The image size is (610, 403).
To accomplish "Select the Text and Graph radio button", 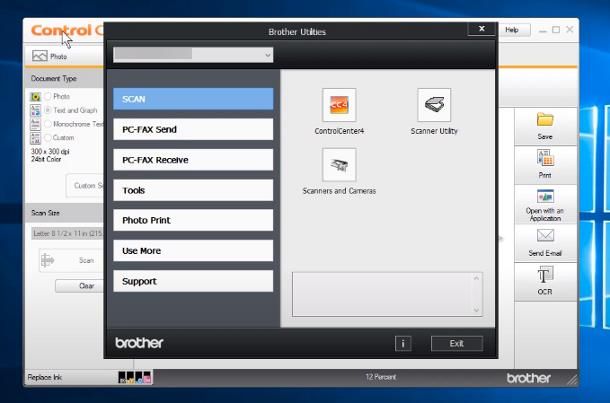I will coord(48,110).
